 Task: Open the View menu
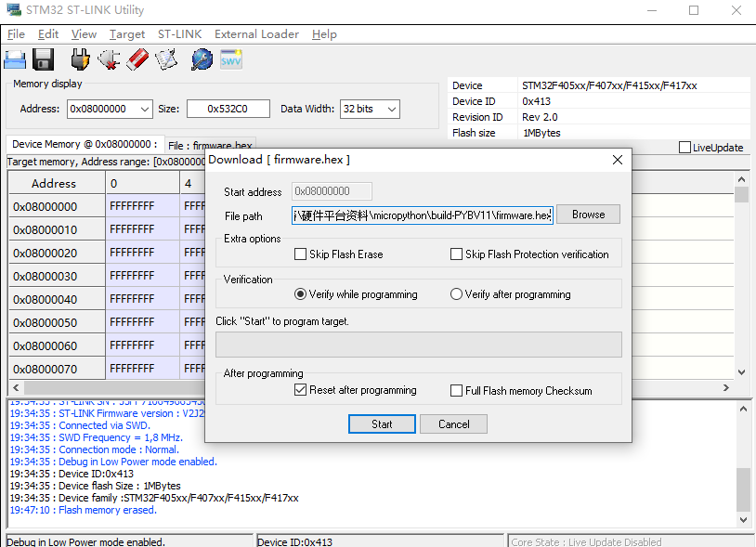pyautogui.click(x=84, y=34)
